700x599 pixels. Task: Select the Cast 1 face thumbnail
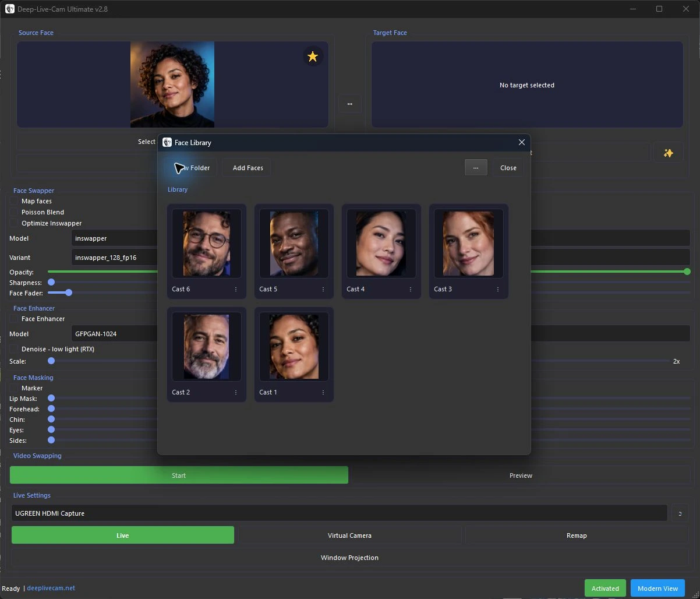294,347
